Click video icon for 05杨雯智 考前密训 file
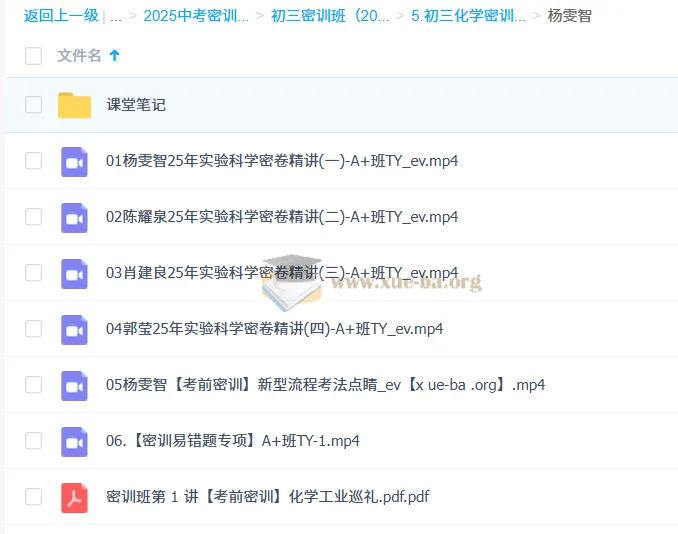This screenshot has height=534, width=678. (x=74, y=385)
